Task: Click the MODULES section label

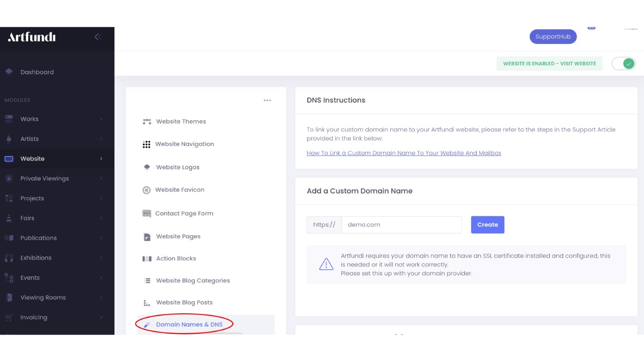Action: 17,100
